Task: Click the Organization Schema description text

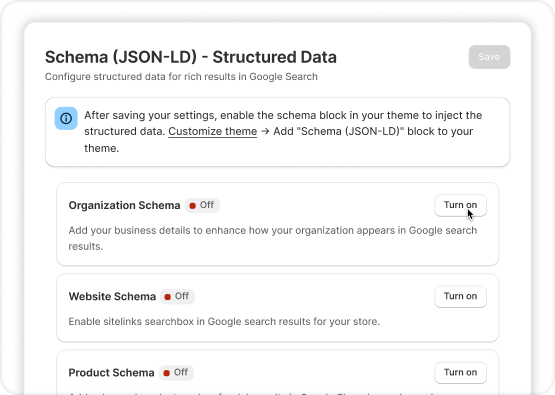Action: pos(273,238)
